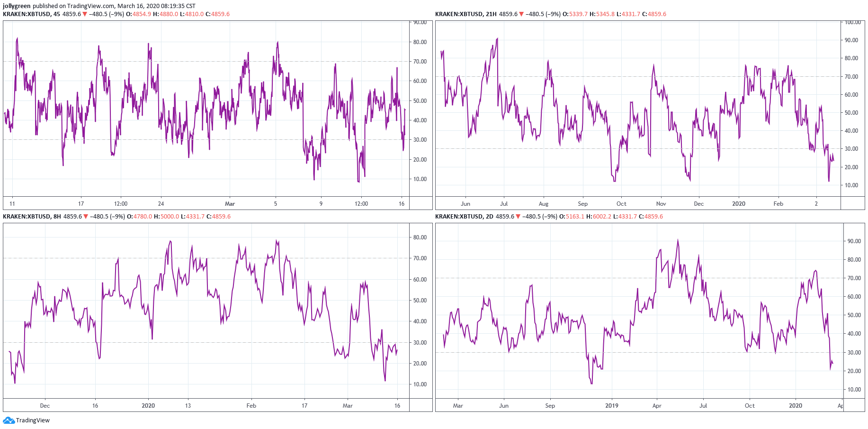Click the TradingView cloud logo icon
Screen dimensions: 868x429
(9, 420)
